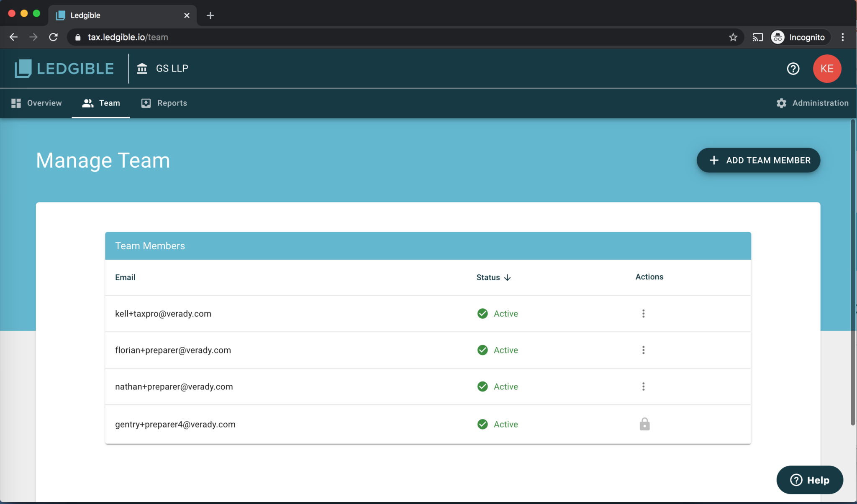The height and width of the screenshot is (504, 857).
Task: Open actions menu for nathan+preparer@verady.com
Action: tap(643, 386)
